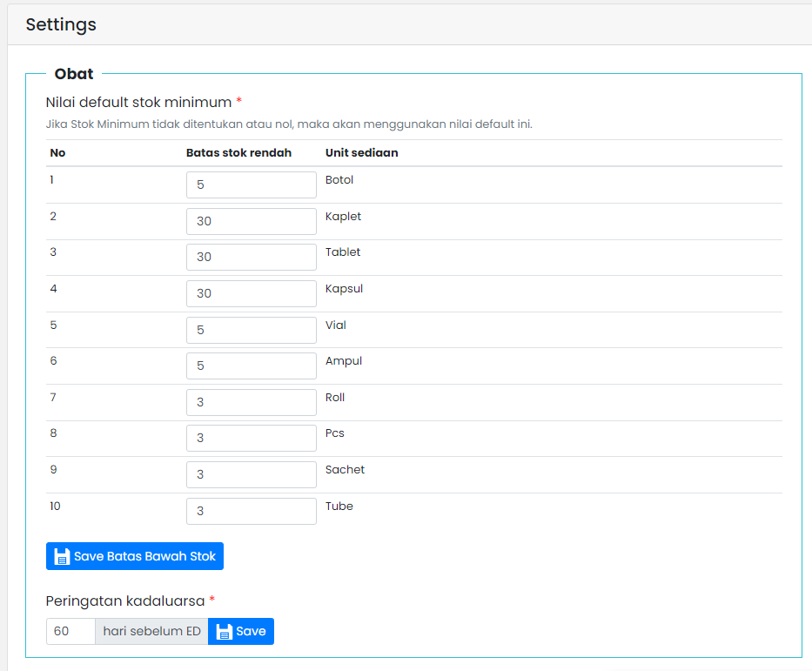Click the Obat section legend
Viewport: 812px width, 671px height.
(74, 74)
